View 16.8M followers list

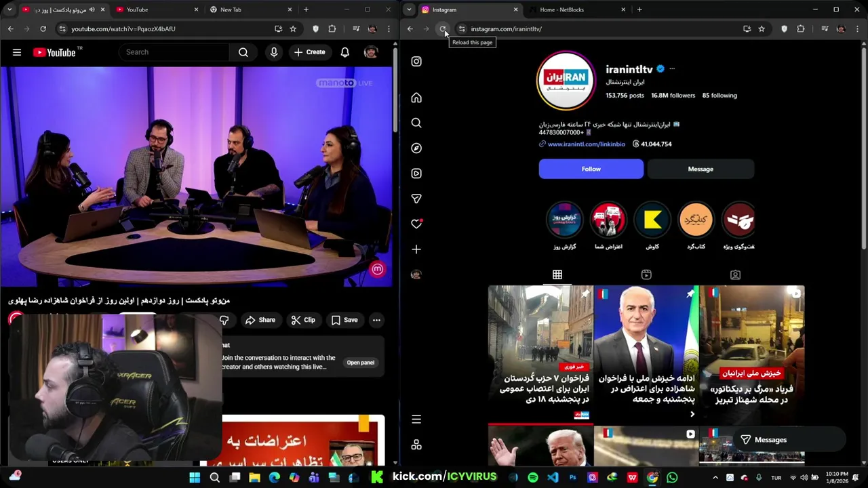[x=673, y=96]
